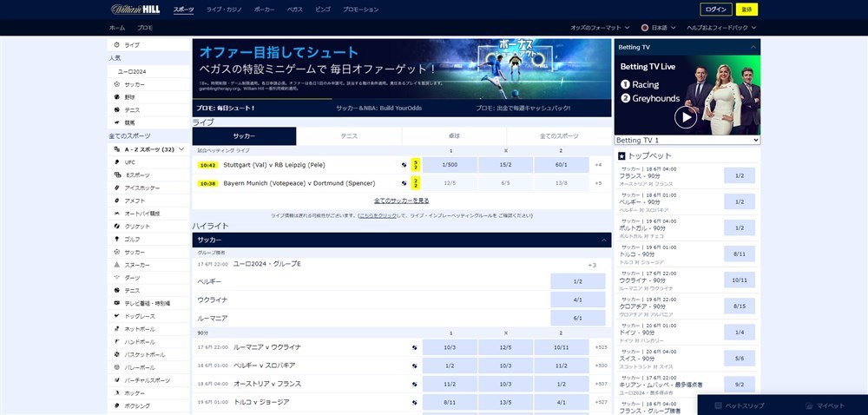Show +5 more markets for Bayern Munich match

(598, 183)
